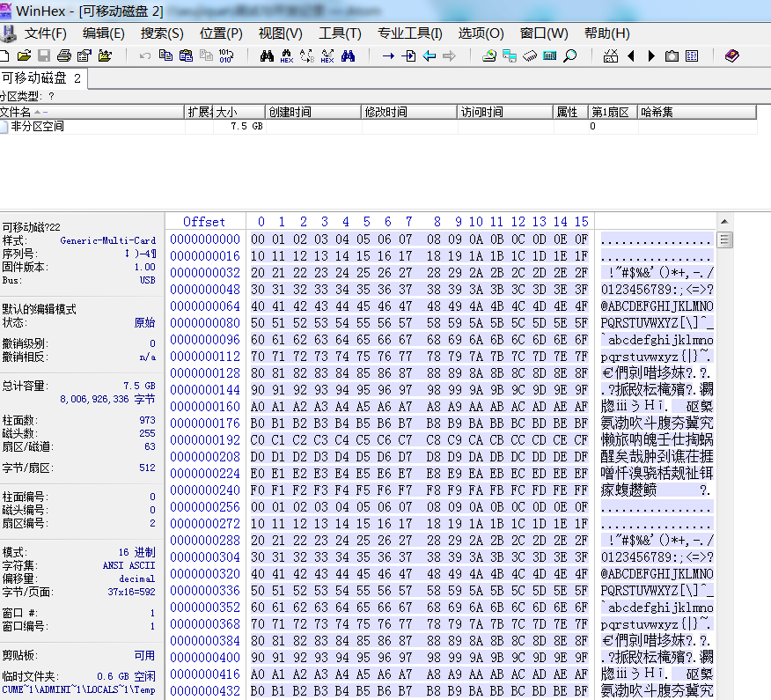Image resolution: width=771 pixels, height=700 pixels.
Task: Click the camera snapshot icon
Action: point(672,56)
